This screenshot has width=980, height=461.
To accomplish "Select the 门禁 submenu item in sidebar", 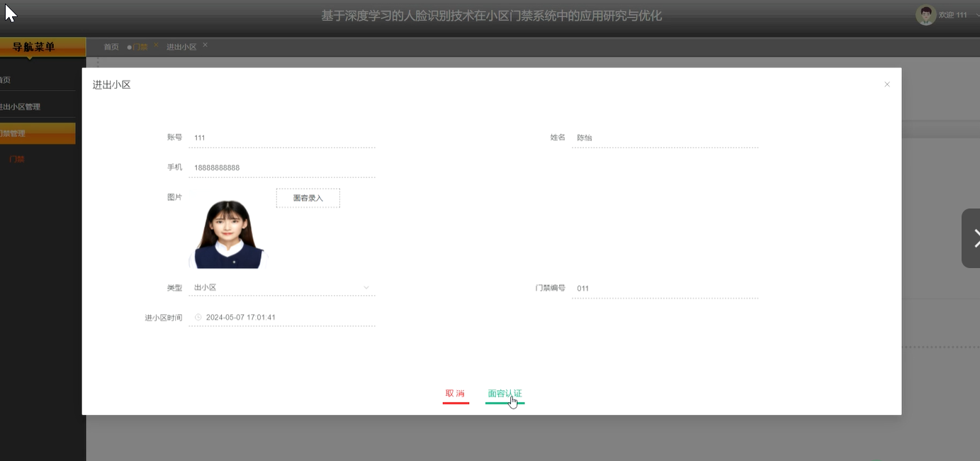I will click(17, 160).
